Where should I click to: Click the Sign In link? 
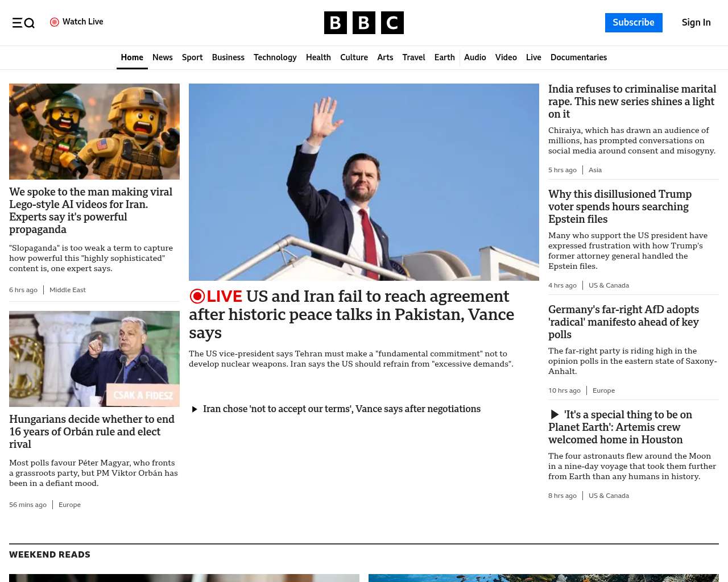[x=696, y=23]
